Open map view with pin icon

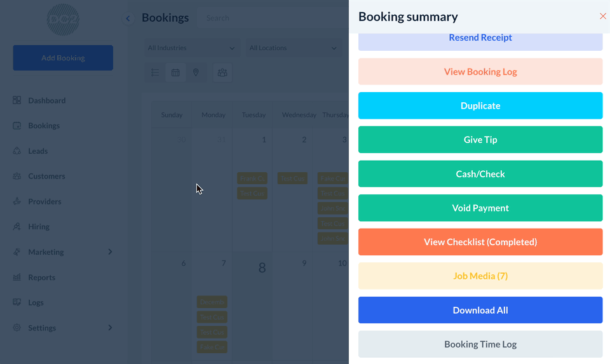(196, 73)
